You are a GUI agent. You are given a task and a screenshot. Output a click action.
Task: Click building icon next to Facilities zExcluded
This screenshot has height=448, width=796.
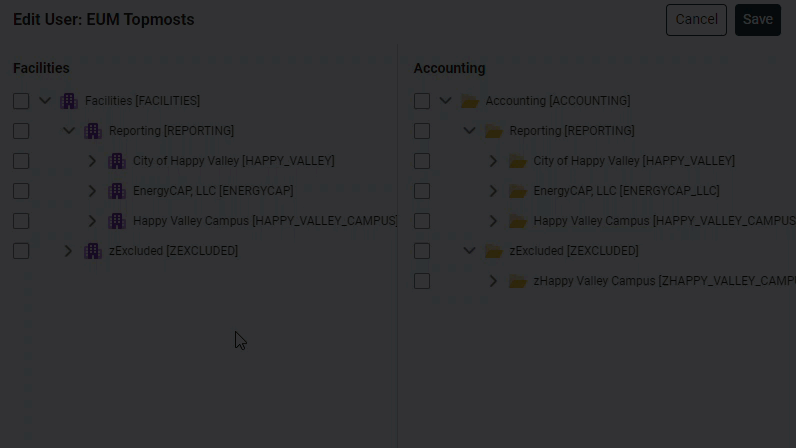93,251
